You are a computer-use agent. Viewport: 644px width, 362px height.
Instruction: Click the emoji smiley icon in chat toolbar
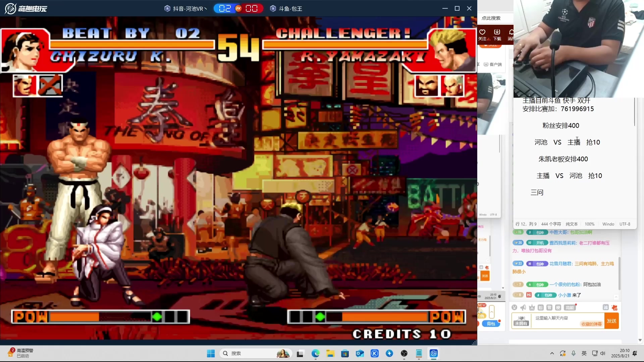(514, 308)
